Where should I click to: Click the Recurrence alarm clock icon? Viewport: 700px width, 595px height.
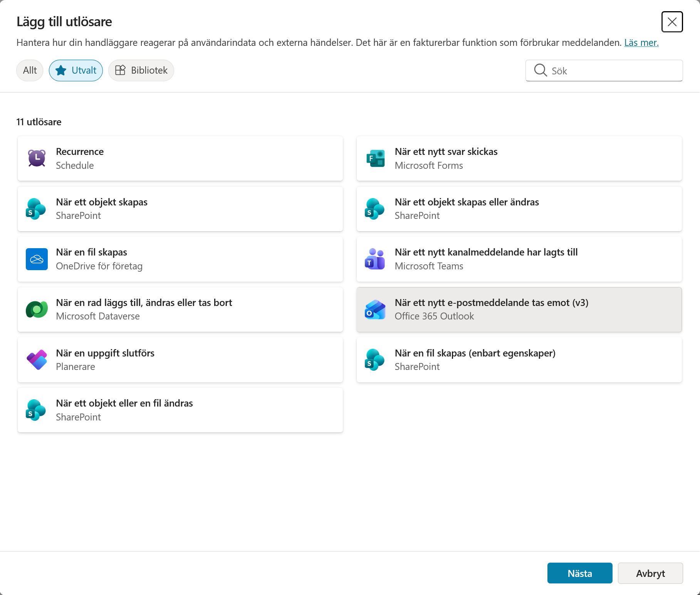[x=37, y=158]
